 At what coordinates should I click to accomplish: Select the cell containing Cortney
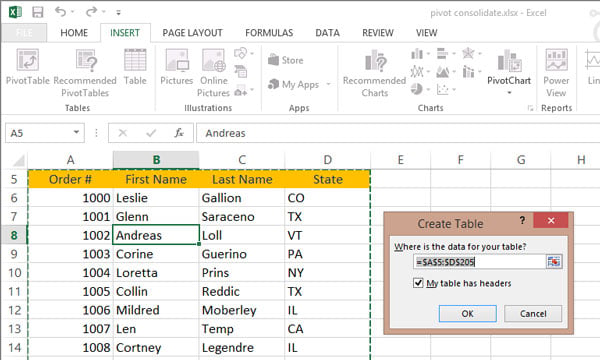pyautogui.click(x=156, y=347)
